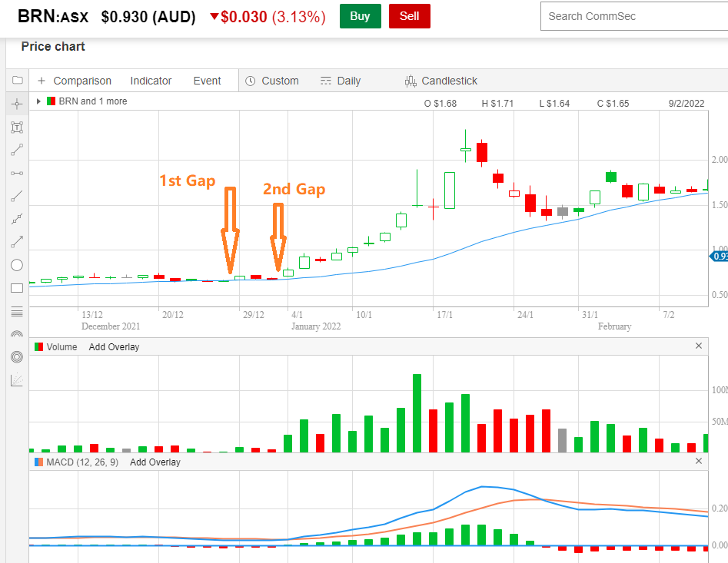
Task: Open the folder icon in chart toolbar
Action: pos(17,80)
